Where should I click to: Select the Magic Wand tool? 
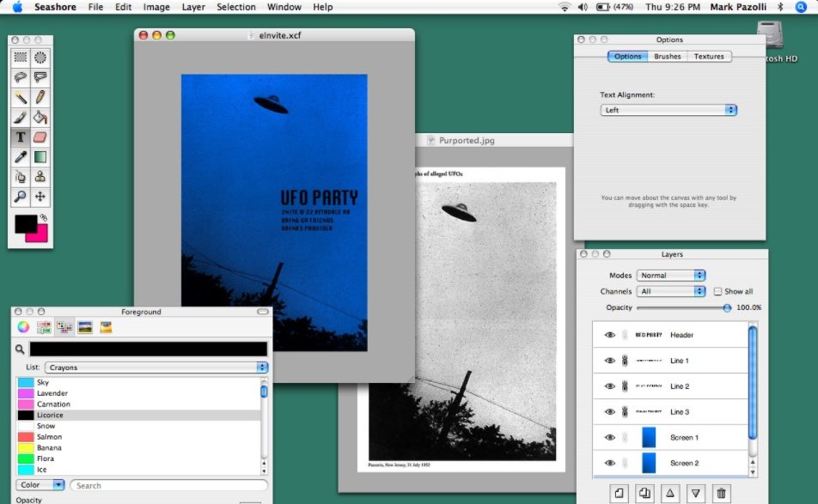[x=20, y=97]
